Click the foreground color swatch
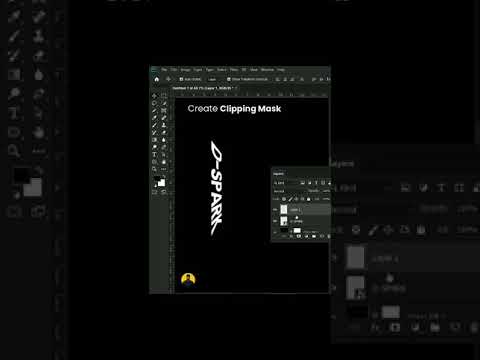Image resolution: width=480 pixels, height=360 pixels. tap(157, 179)
